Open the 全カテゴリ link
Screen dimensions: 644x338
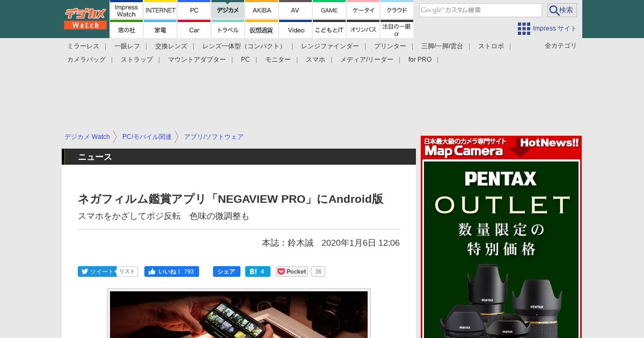(x=561, y=46)
